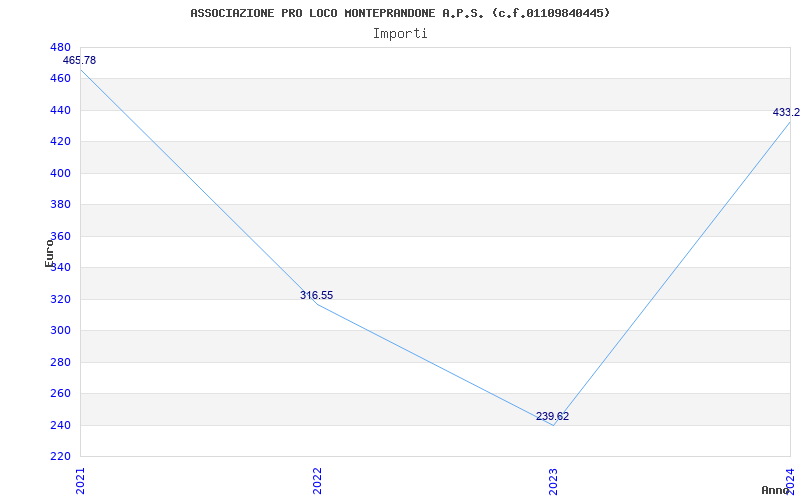Click the 360 y-axis tick label
This screenshot has width=800, height=500.
pyautogui.click(x=60, y=237)
